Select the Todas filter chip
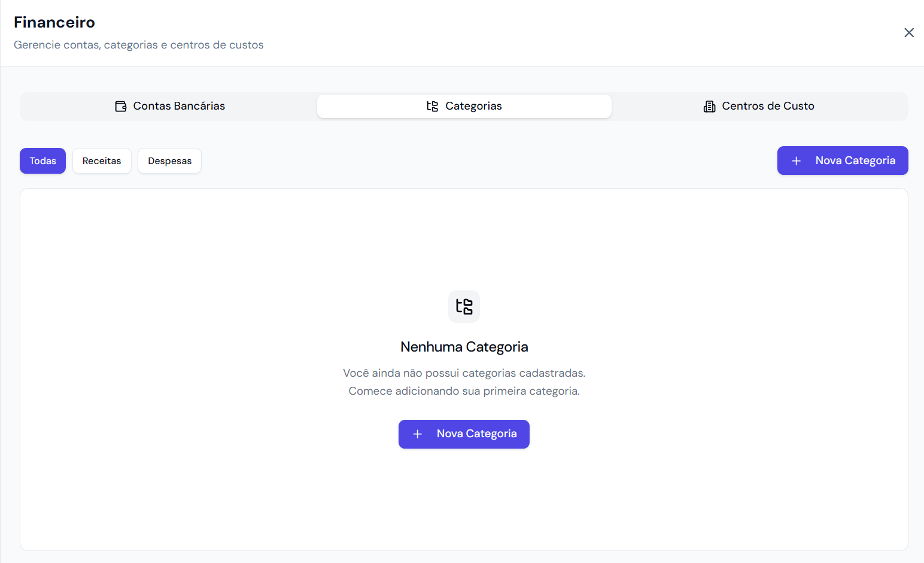 [x=43, y=161]
